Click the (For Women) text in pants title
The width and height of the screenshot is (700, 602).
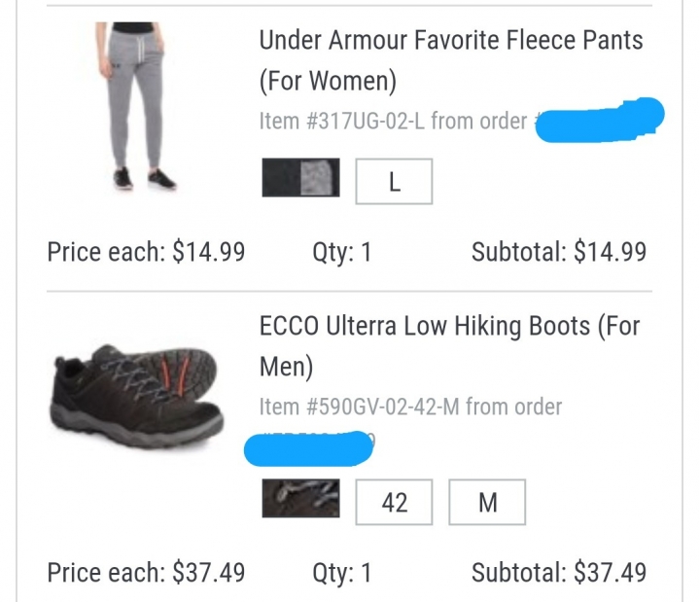pos(328,81)
